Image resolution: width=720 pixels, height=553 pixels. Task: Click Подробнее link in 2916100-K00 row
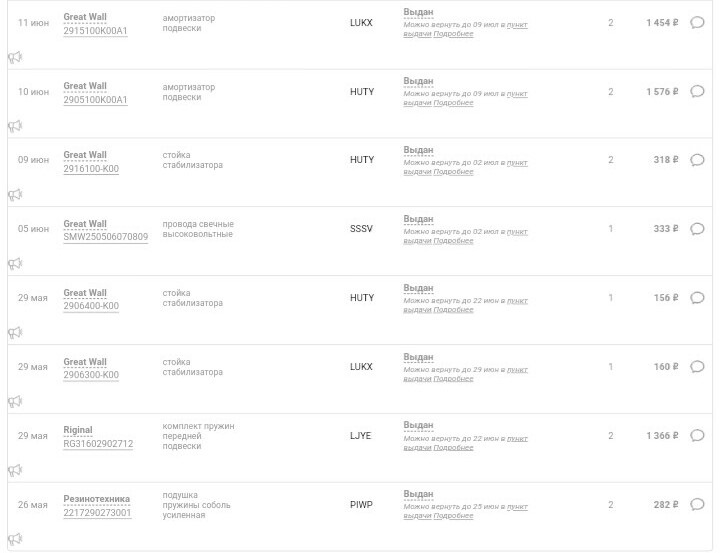453,172
